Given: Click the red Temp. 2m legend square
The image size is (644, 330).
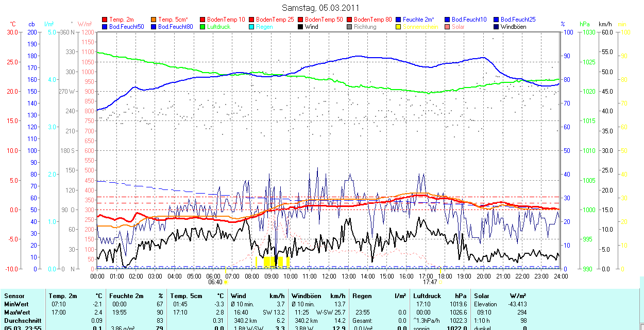Looking at the screenshot, I should coord(105,20).
